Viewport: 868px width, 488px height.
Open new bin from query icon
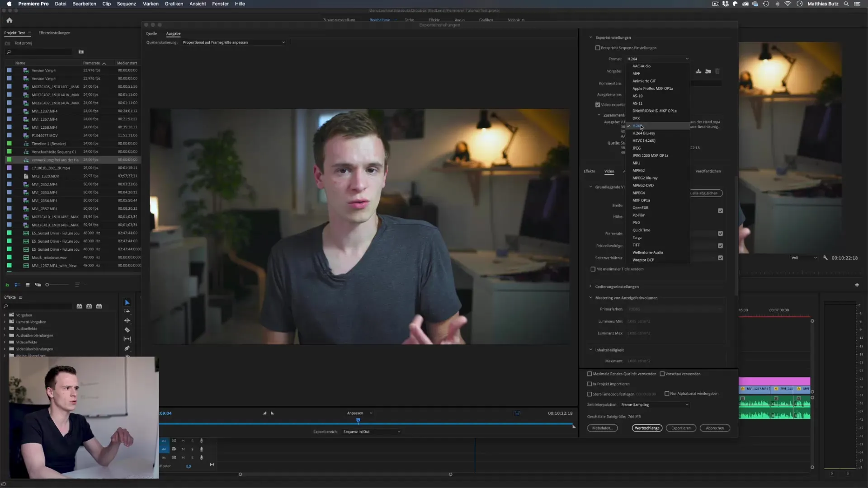pos(81,52)
